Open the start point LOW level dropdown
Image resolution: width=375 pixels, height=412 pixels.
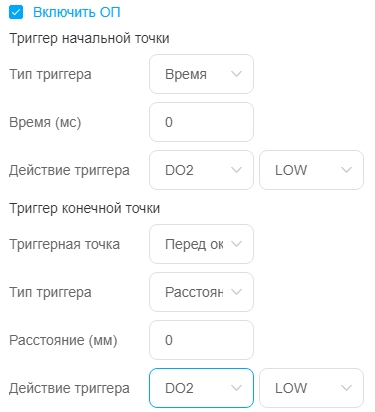(311, 170)
